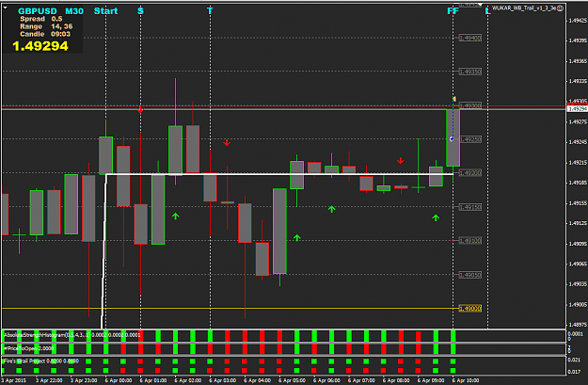588x385 pixels.
Task: Click the Fire's Grail Project indicator label
Action: pyautogui.click(x=41, y=361)
